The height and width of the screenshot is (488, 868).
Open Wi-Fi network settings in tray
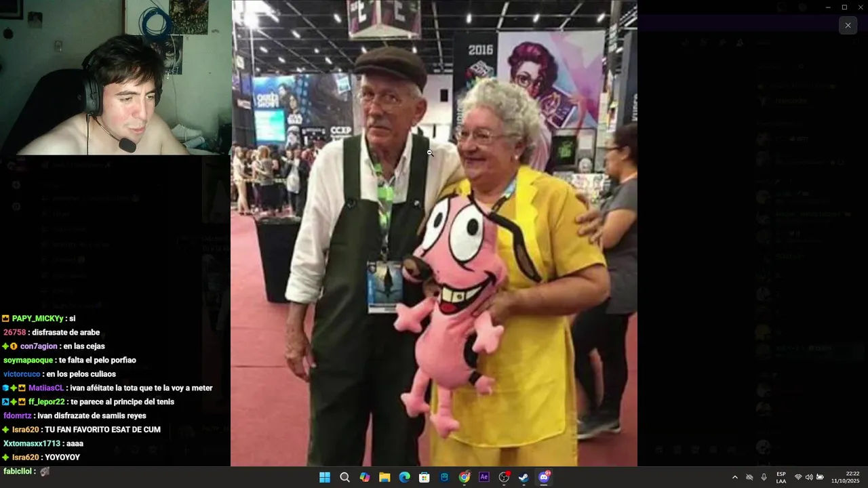point(798,477)
